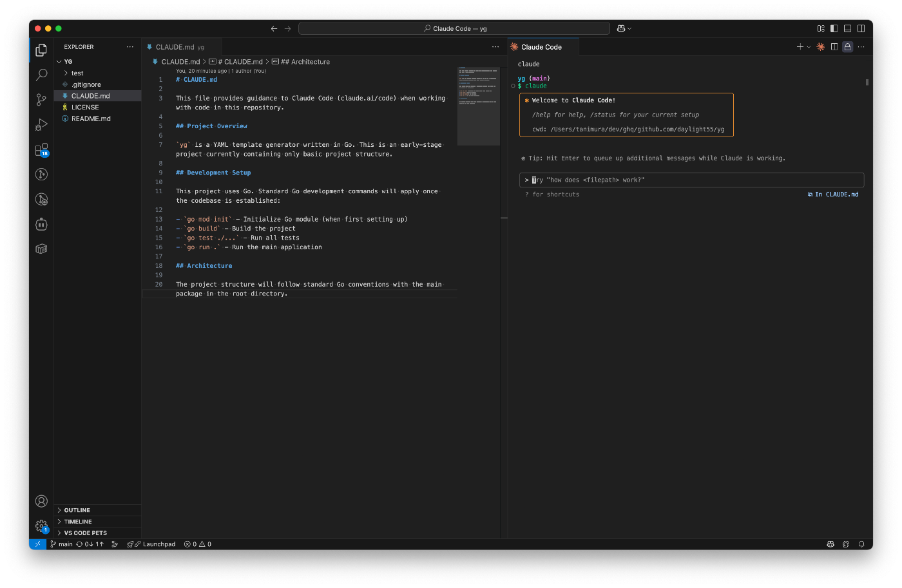
Task: Click the CLAUDE.md file breadcrumb
Action: pyautogui.click(x=176, y=62)
